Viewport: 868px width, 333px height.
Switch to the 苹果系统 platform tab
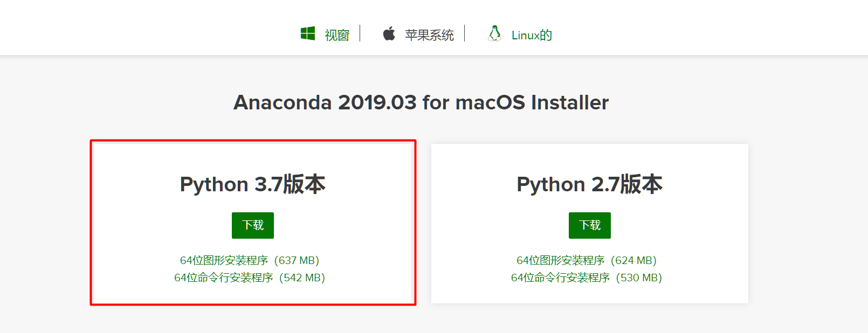pyautogui.click(x=429, y=34)
